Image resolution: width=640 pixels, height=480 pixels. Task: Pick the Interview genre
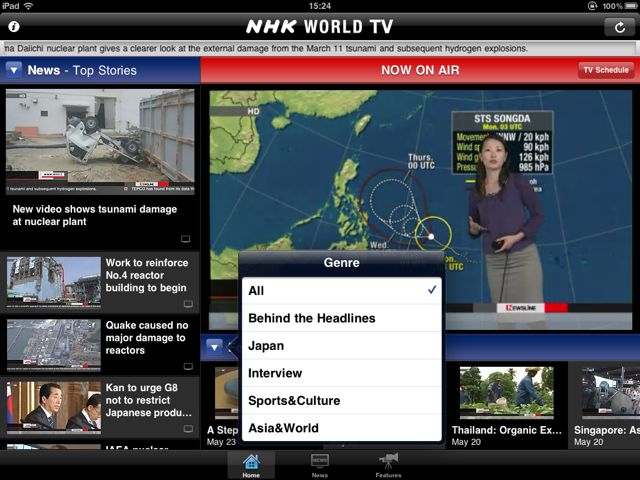point(342,373)
